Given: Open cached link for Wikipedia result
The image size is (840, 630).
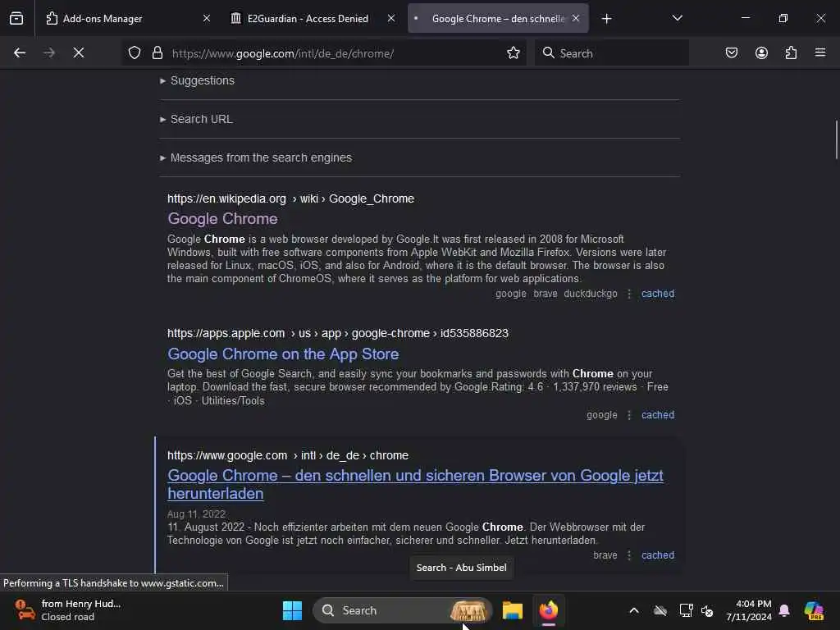Looking at the screenshot, I should point(658,294).
